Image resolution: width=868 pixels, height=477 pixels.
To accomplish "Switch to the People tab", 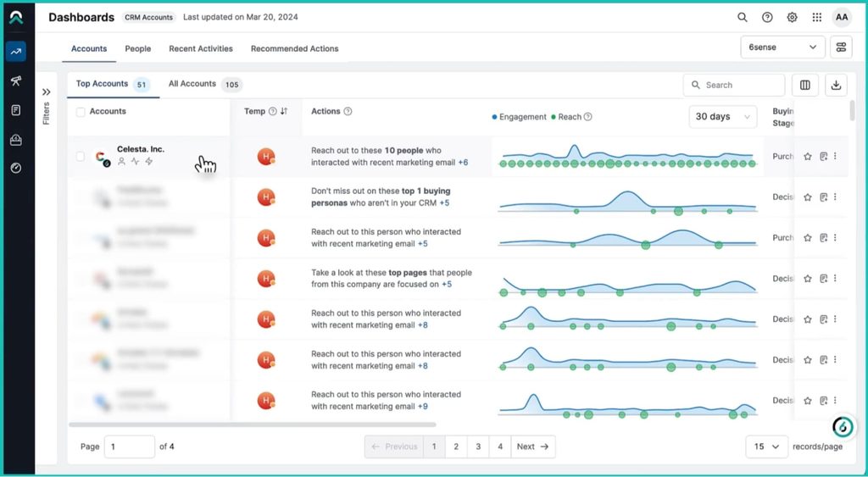I will click(138, 48).
